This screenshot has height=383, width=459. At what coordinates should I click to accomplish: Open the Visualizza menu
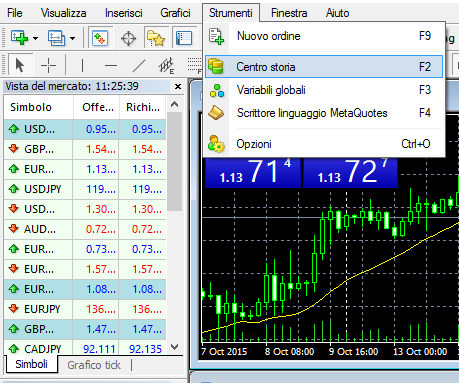(x=63, y=13)
